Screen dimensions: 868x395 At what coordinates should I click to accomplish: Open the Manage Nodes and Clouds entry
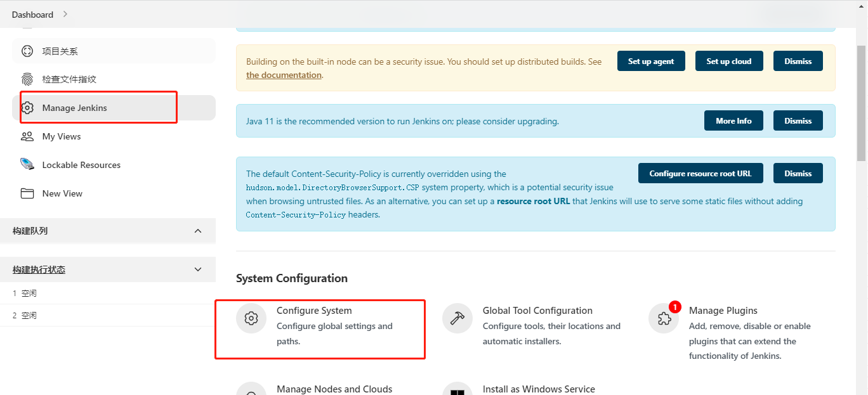click(334, 389)
